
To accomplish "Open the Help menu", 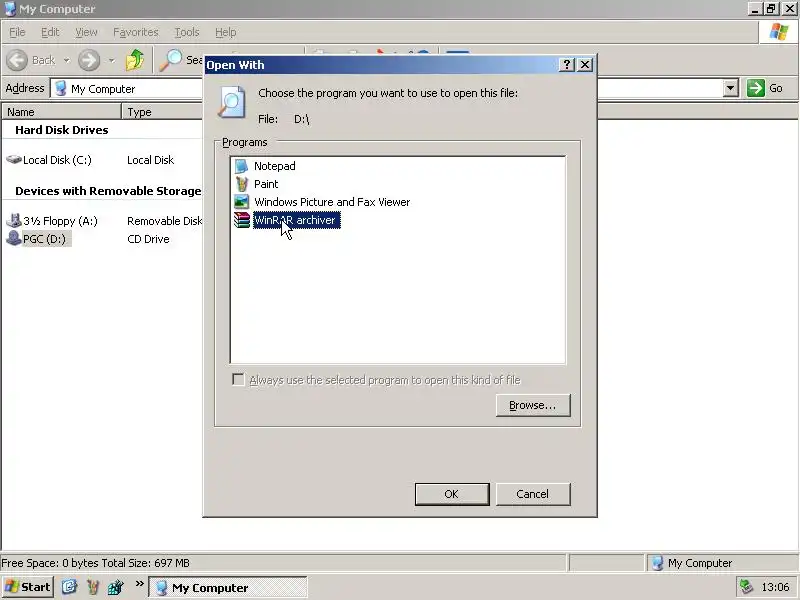I will pyautogui.click(x=225, y=32).
